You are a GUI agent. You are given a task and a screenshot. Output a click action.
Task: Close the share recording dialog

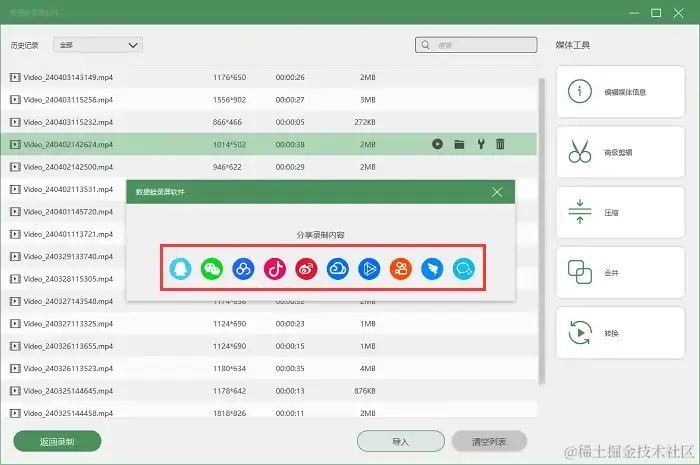497,192
